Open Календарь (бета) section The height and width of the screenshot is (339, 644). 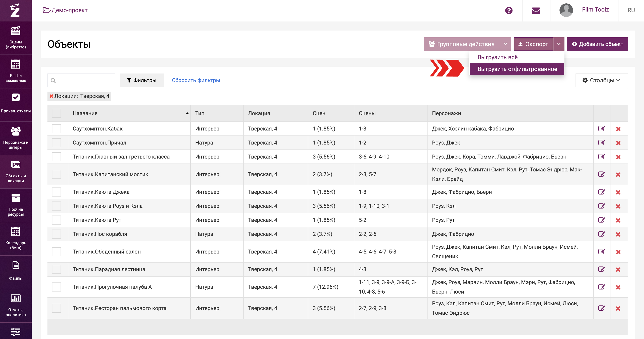pos(16,239)
